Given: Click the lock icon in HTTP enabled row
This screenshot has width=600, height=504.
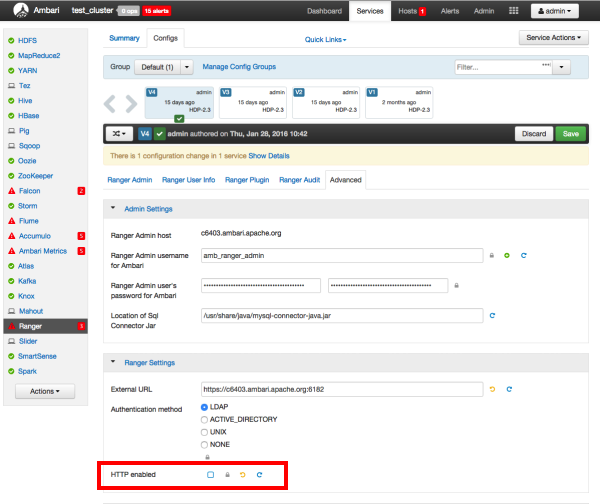Looking at the screenshot, I should [227, 474].
